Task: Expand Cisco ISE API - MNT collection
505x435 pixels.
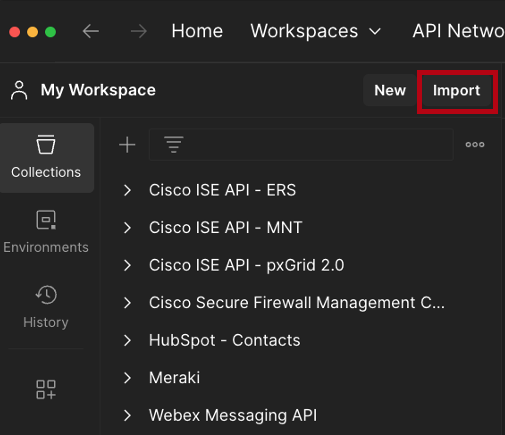Action: 127,228
